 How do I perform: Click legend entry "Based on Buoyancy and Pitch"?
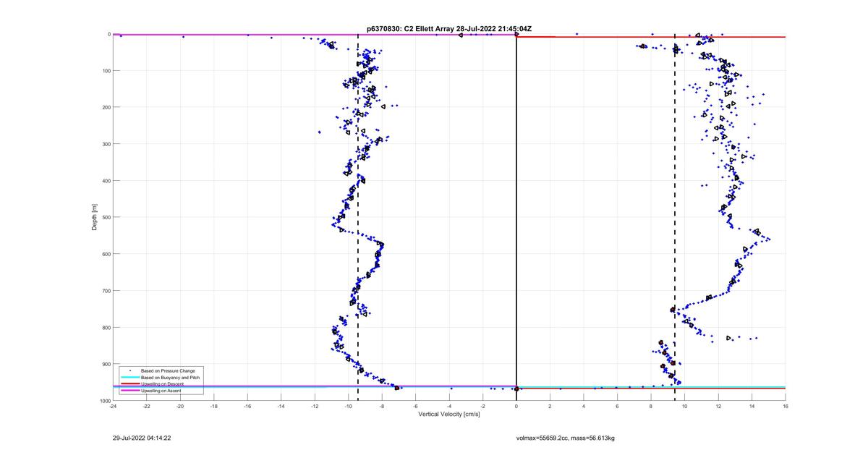pos(170,378)
